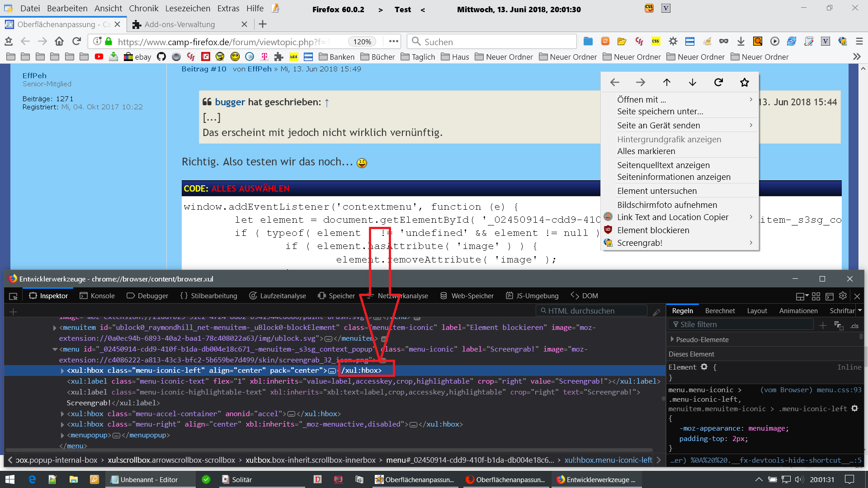Open the EffPeh author profile link

pos(34,75)
